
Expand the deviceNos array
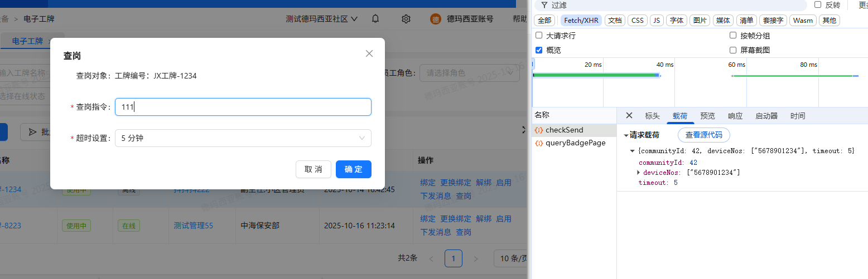pyautogui.click(x=639, y=173)
